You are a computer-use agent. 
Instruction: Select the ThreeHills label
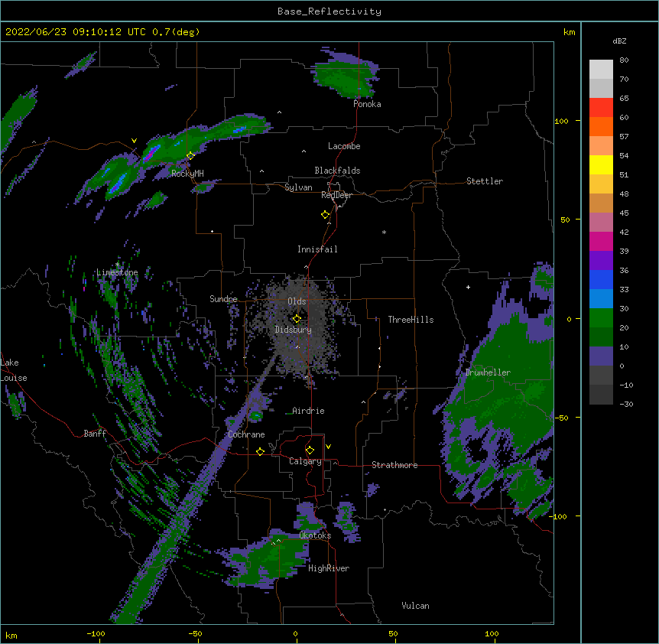pyautogui.click(x=411, y=320)
